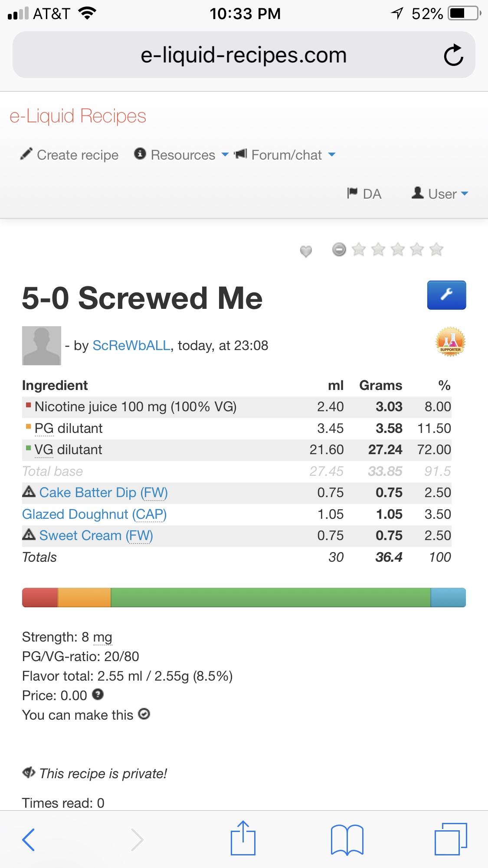The image size is (488, 868).
Task: Open Safari bookmarks
Action: [347, 839]
